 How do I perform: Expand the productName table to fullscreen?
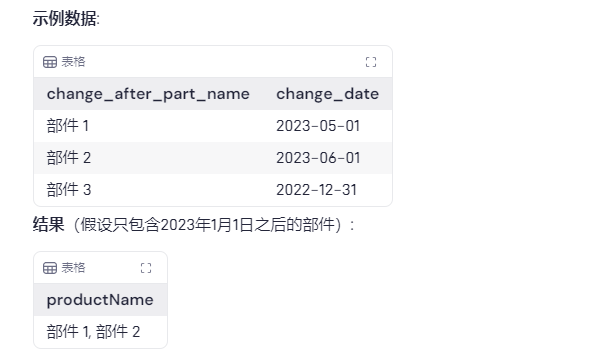point(146,268)
